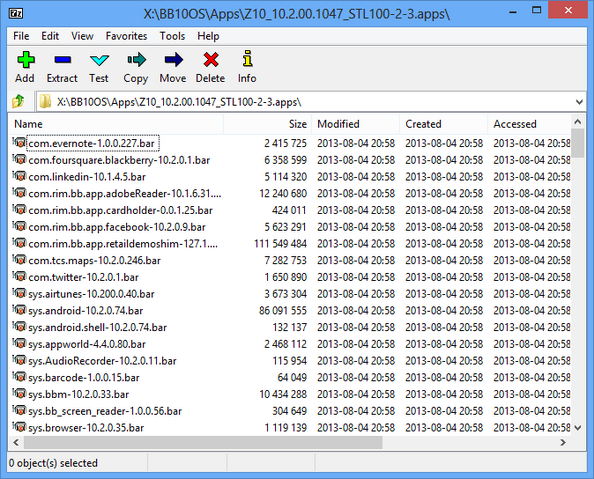Click size value 64 049
Screen dimensions: 594x479
[x=292, y=377]
